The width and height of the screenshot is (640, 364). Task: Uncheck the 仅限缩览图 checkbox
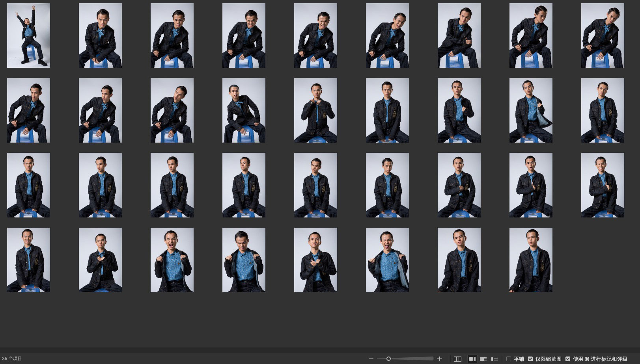(530, 359)
